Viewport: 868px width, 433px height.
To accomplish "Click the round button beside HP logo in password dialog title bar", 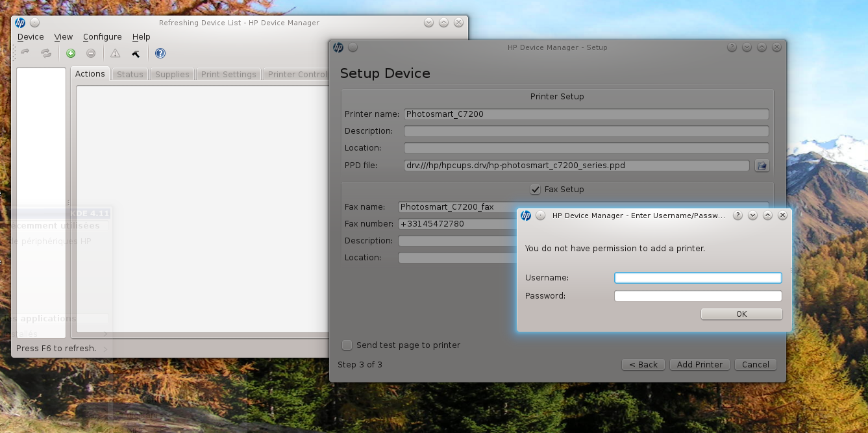I will (x=540, y=216).
